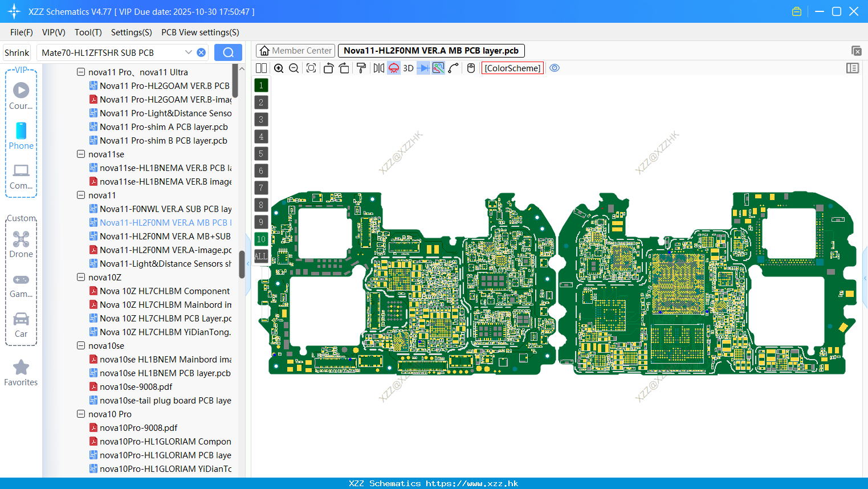The image size is (868, 489).
Task: Zoom in on the PCB view
Action: point(279,68)
